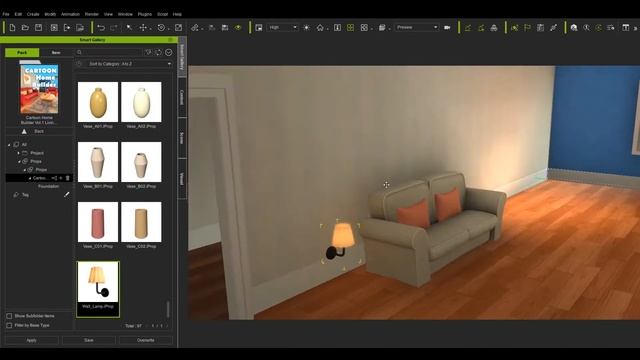Click the pencil edit icon beside Tag
Image resolution: width=640 pixels, height=360 pixels.
[x=67, y=195]
